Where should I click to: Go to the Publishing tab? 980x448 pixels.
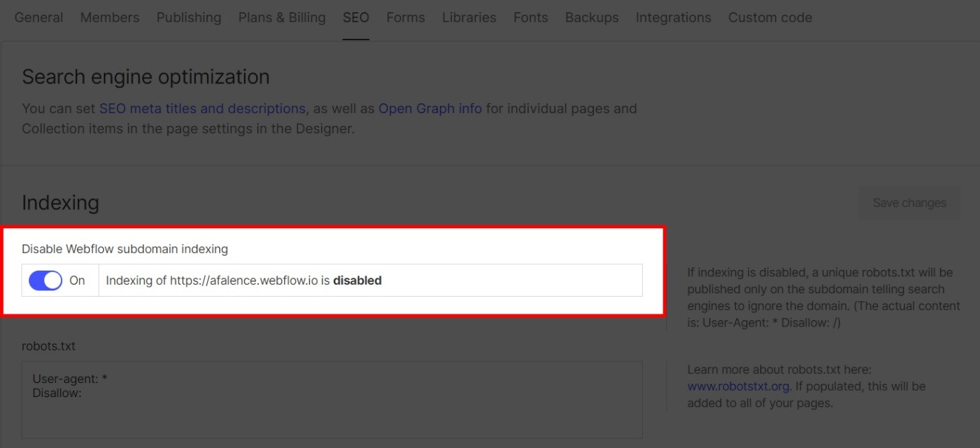coord(189,17)
